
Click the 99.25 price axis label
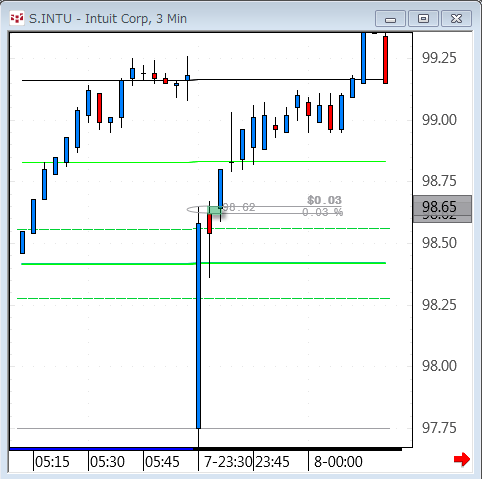click(439, 58)
